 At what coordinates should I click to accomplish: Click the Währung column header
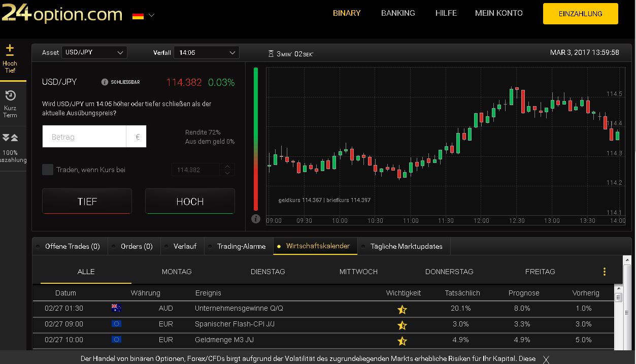click(x=145, y=293)
